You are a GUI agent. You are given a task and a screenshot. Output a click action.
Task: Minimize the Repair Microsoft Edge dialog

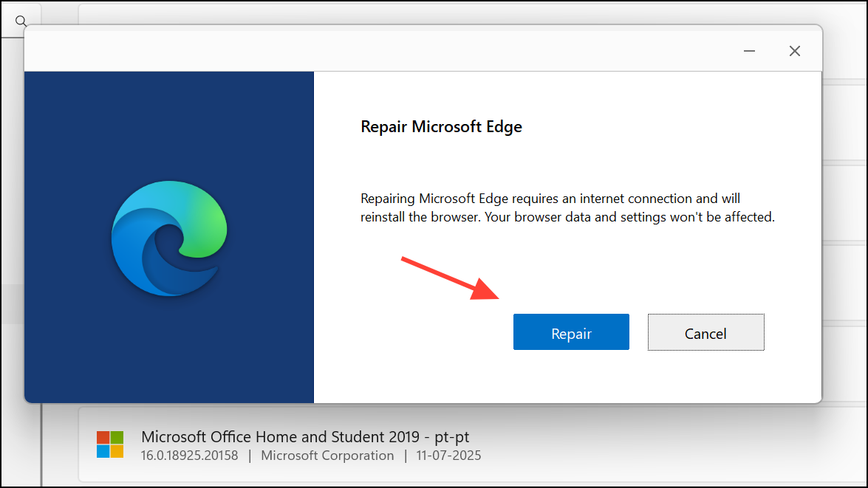[x=749, y=51]
